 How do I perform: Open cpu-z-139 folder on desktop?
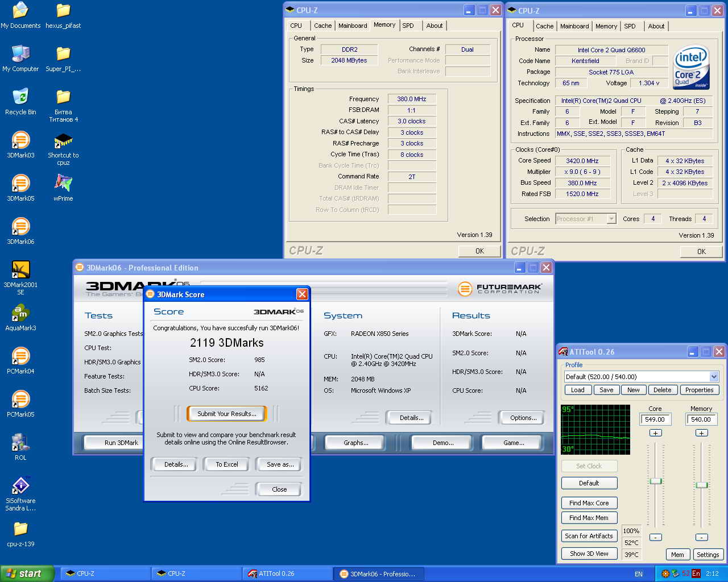click(20, 533)
